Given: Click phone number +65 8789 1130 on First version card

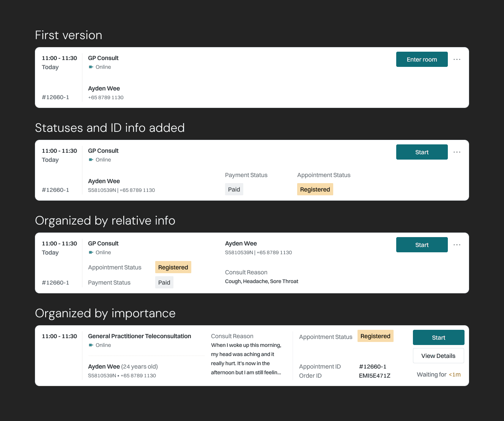Looking at the screenshot, I should [106, 97].
